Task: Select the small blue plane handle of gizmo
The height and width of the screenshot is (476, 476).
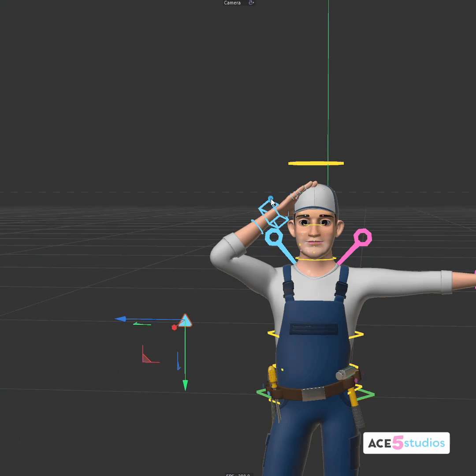Action: 178,362
